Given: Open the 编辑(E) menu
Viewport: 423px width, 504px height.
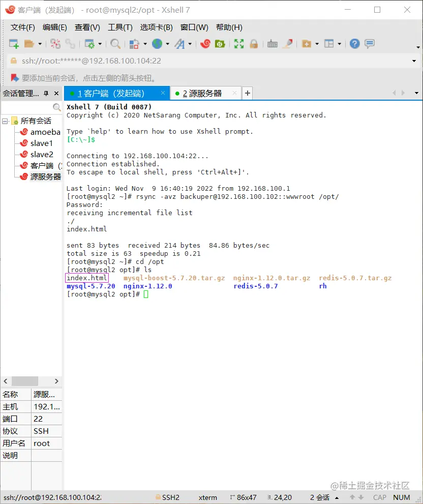Looking at the screenshot, I should tap(54, 27).
